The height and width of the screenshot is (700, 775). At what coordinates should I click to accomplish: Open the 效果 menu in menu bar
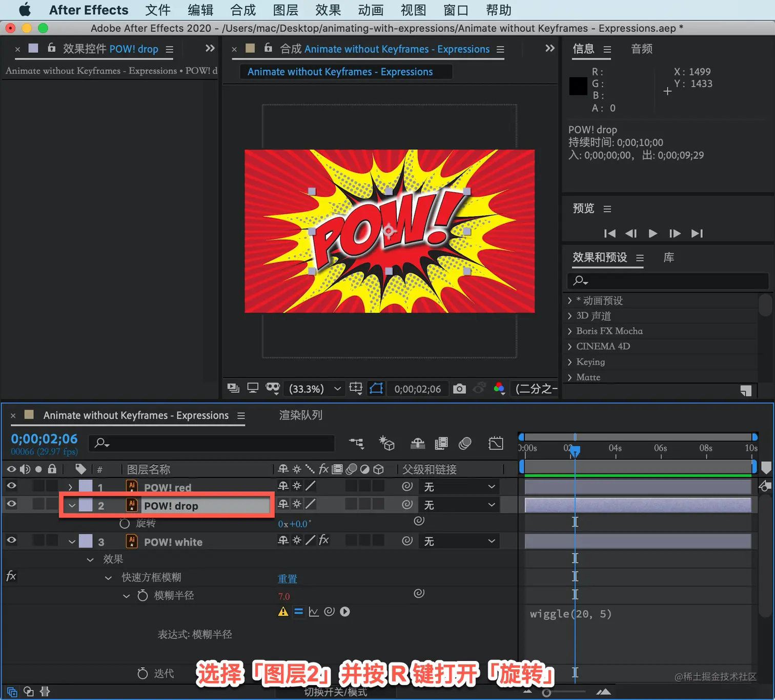[x=328, y=10]
